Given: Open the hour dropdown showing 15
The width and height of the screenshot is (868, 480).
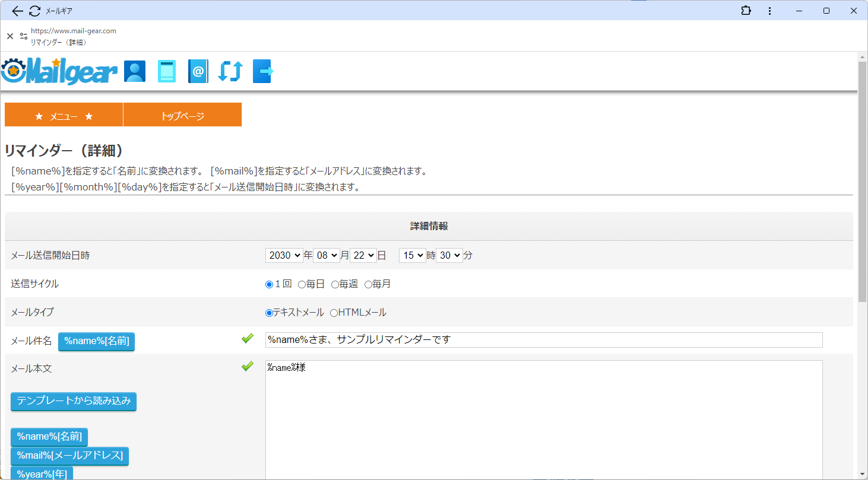Looking at the screenshot, I should click(x=413, y=255).
